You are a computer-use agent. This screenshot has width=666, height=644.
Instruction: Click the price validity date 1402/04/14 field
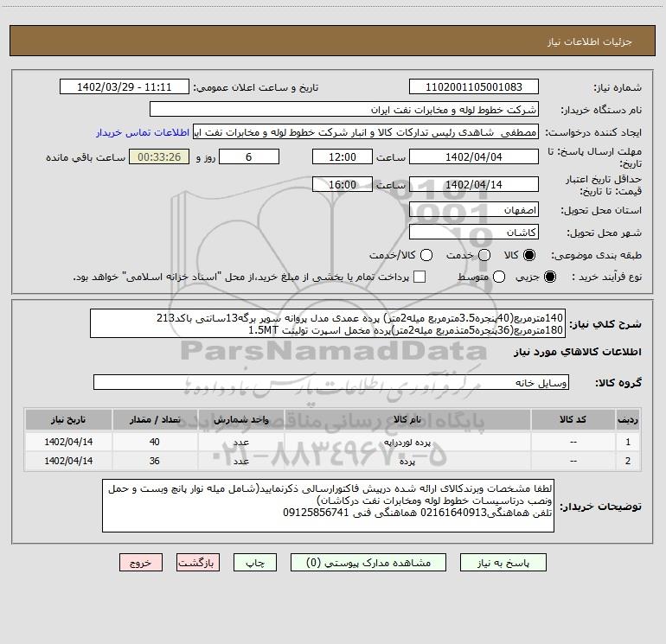point(474,184)
